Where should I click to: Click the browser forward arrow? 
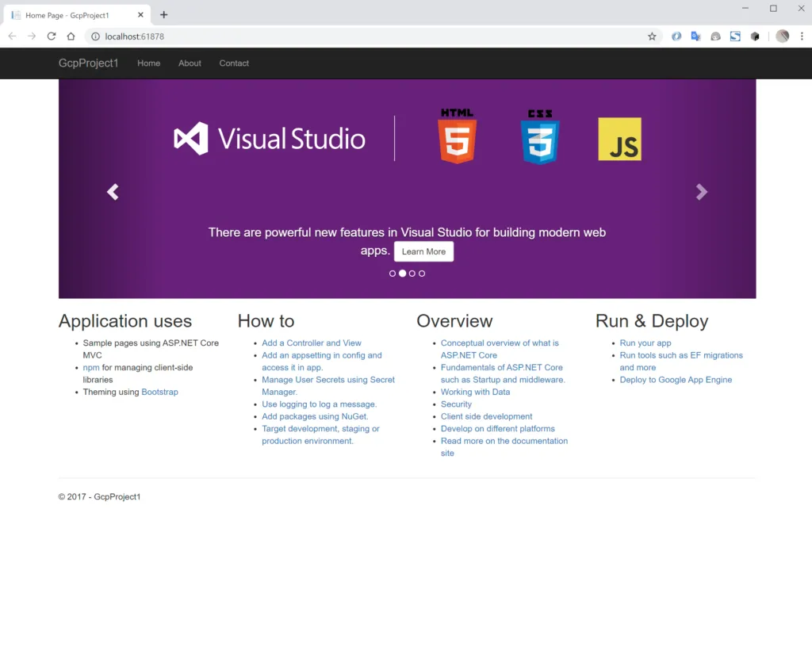tap(32, 36)
